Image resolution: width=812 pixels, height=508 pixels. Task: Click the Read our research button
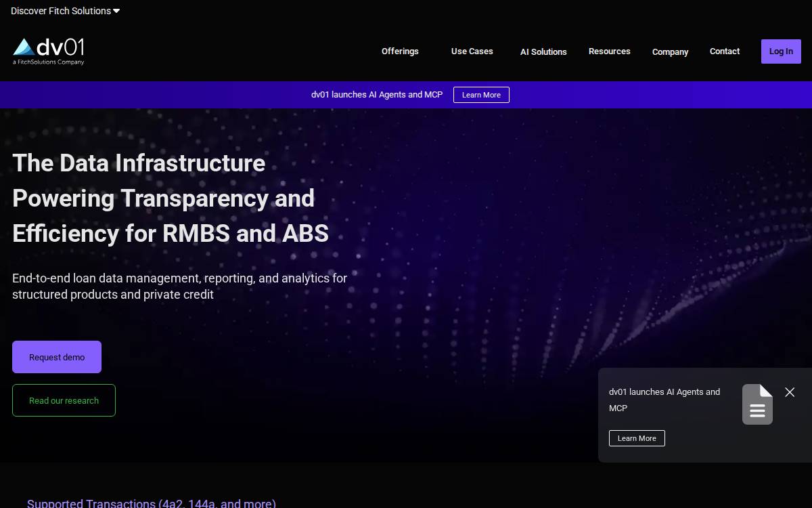64,400
